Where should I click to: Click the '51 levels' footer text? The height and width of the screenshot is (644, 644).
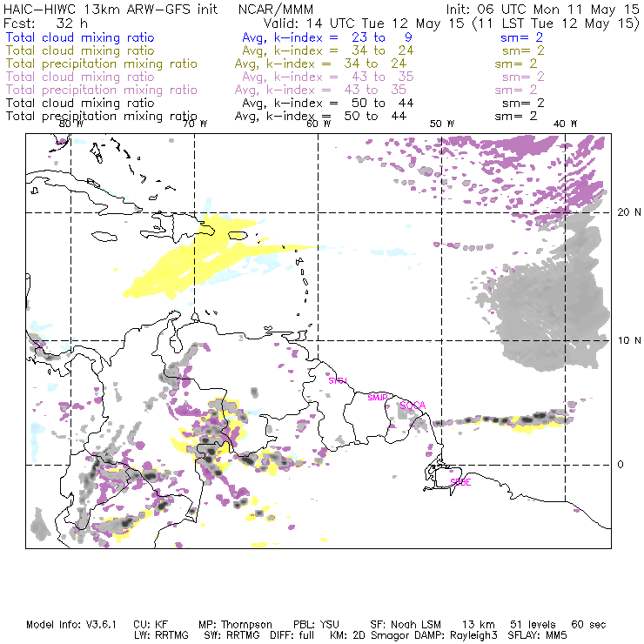coord(533,625)
